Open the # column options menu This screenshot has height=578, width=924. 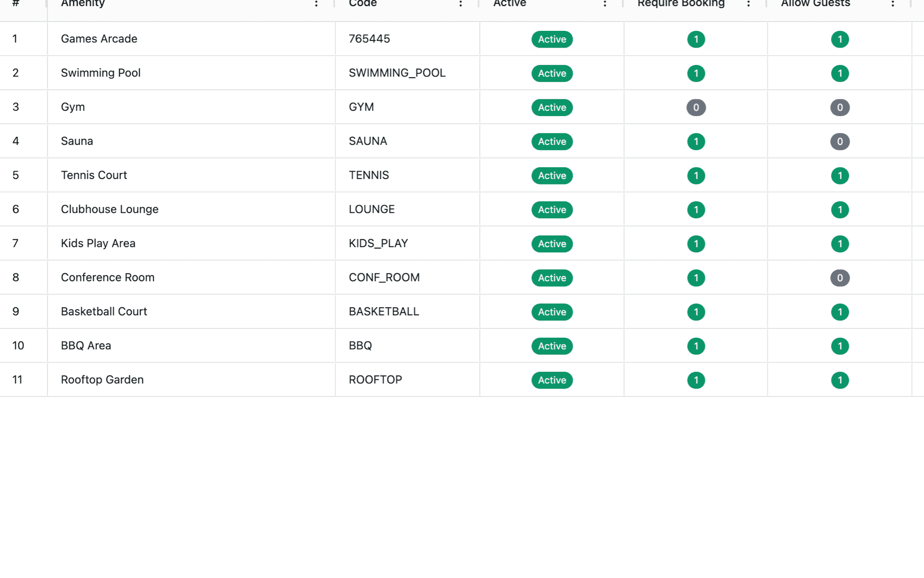(x=16, y=4)
